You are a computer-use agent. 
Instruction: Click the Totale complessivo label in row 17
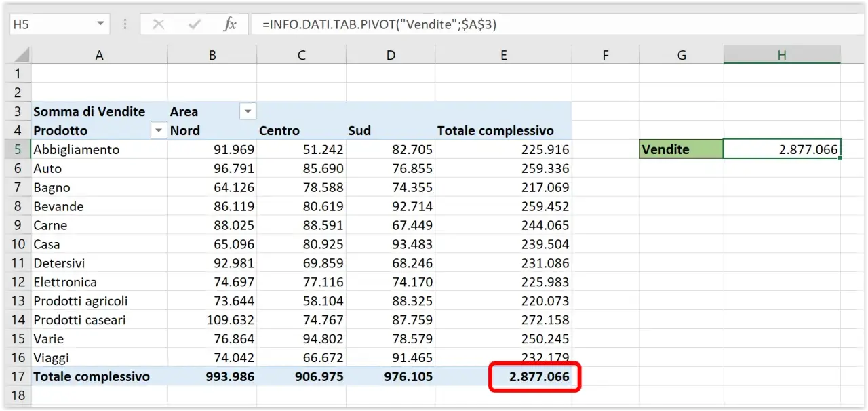pos(92,376)
